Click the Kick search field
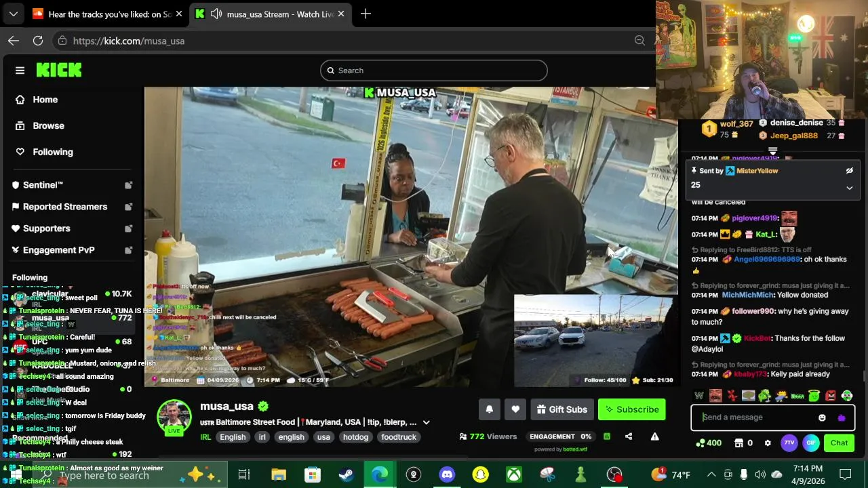 point(434,70)
